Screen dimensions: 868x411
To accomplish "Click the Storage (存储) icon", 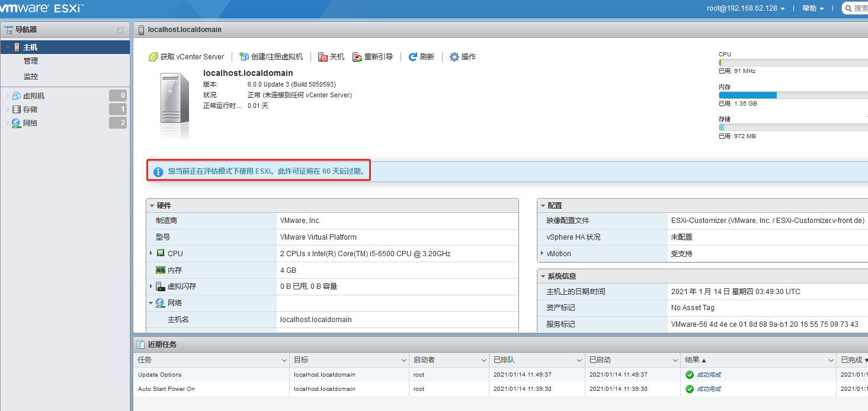I will click(x=16, y=109).
